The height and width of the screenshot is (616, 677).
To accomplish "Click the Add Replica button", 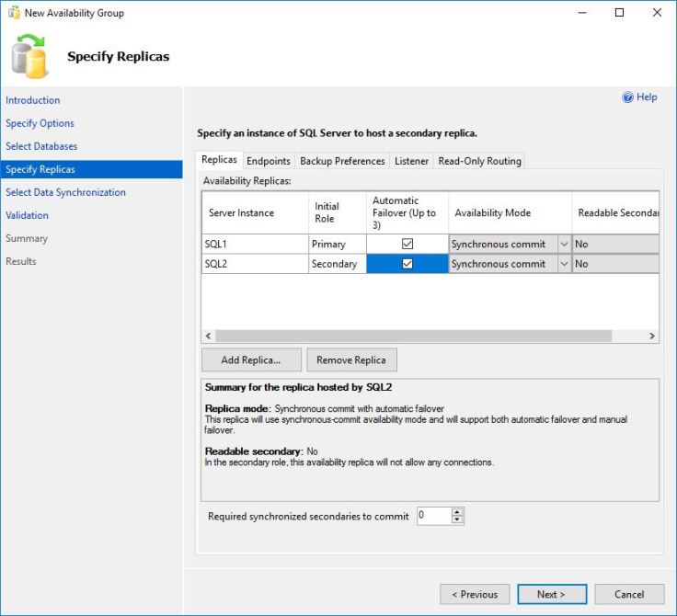I will [x=250, y=360].
